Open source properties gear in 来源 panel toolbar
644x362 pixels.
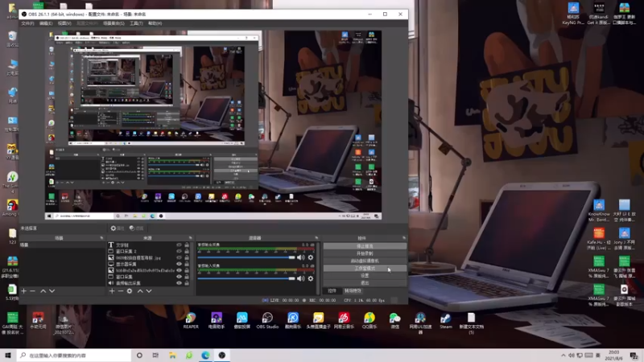tap(130, 291)
